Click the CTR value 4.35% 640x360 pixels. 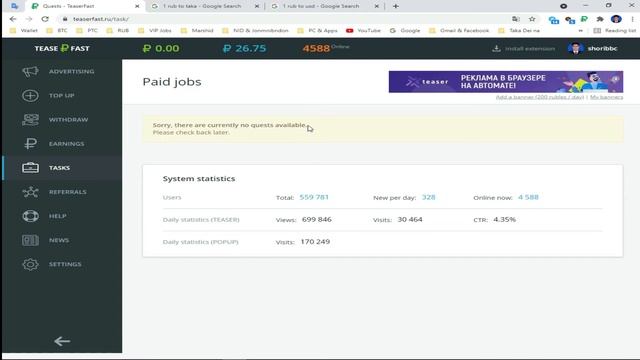point(504,220)
